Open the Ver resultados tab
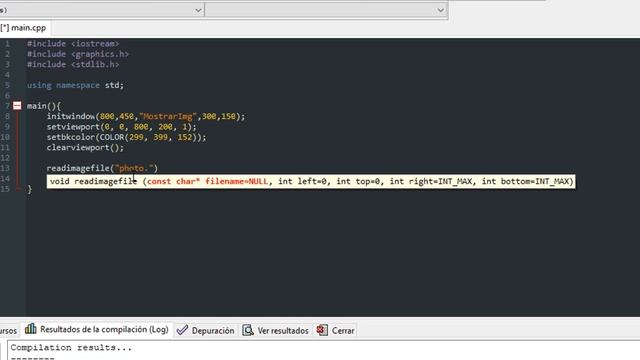Screen dimensions: 640x360 pos(275,330)
